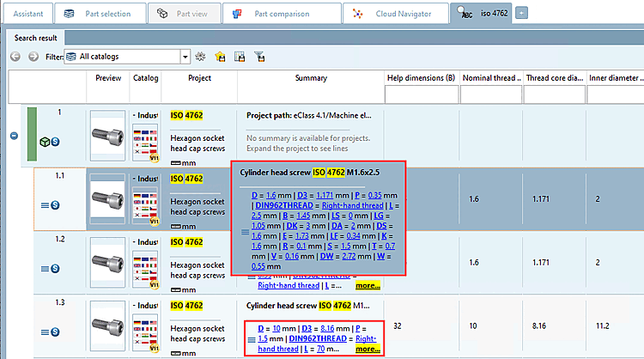The image size is (644, 359).
Task: Click the lines icon in row 1.3
Action: point(45,332)
